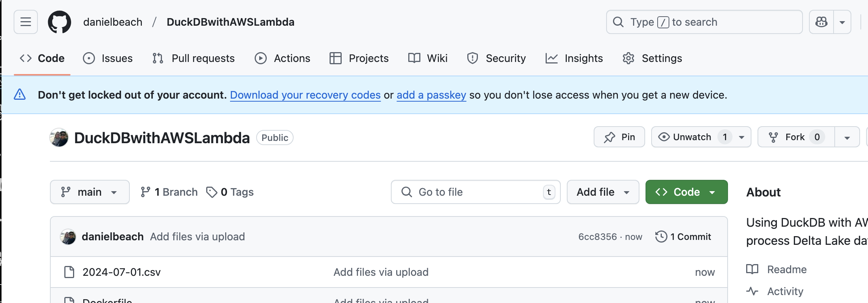The height and width of the screenshot is (303, 868).
Task: Open the Download your recovery codes link
Action: coord(305,95)
